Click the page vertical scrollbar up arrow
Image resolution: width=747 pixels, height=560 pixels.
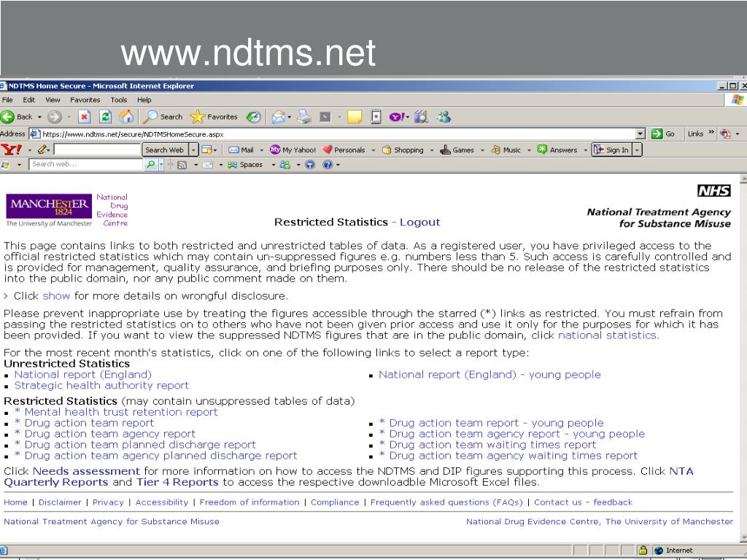(743, 179)
